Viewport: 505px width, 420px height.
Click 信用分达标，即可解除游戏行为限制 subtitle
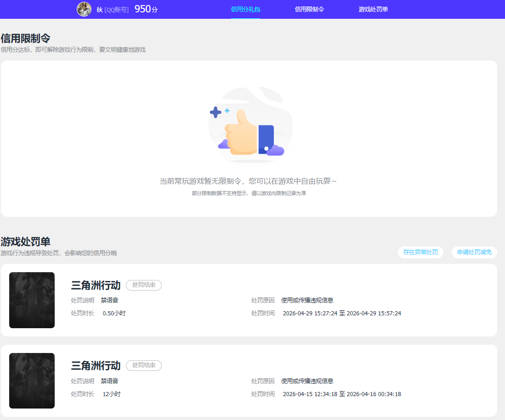click(73, 50)
